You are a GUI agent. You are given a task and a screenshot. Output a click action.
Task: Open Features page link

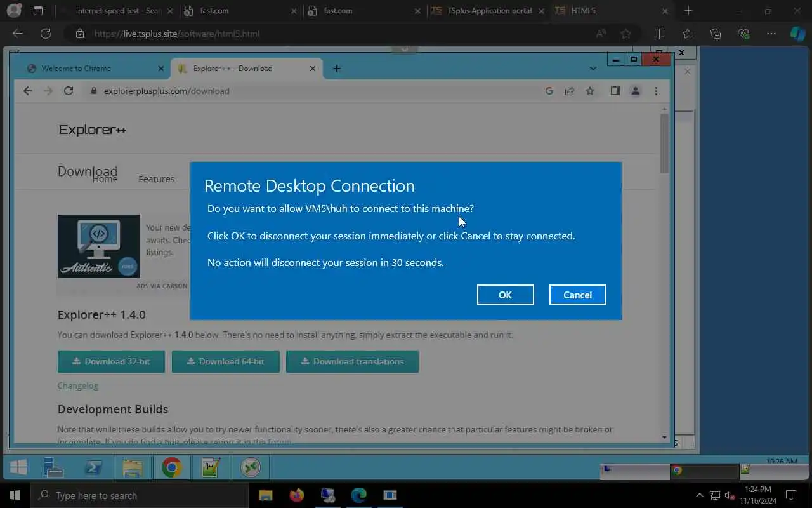pyautogui.click(x=157, y=179)
